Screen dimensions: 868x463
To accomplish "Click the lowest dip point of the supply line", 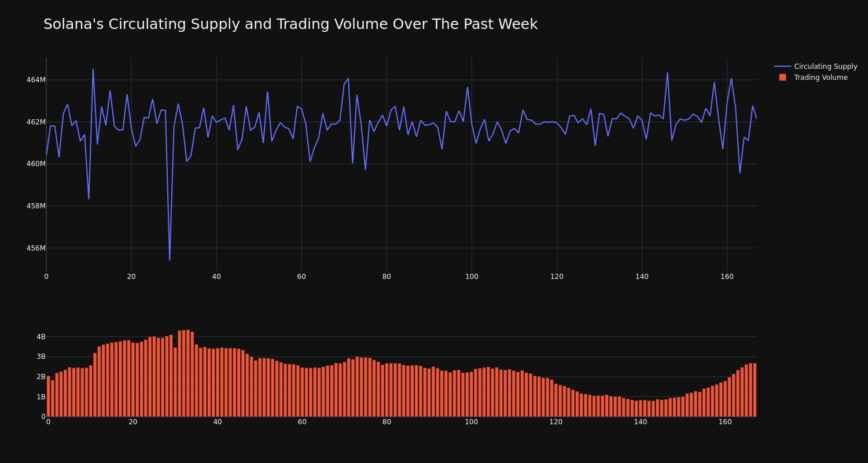I will (170, 260).
